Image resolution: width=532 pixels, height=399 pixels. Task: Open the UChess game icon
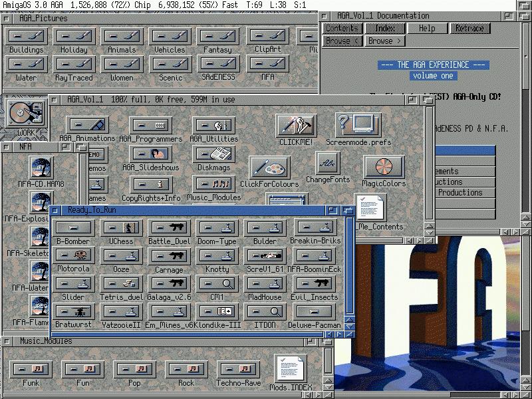point(121,227)
